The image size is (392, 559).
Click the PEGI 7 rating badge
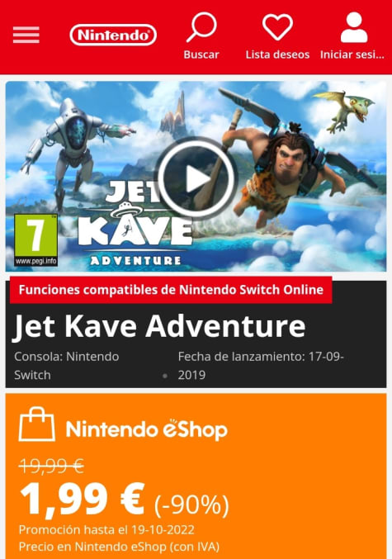coord(35,240)
